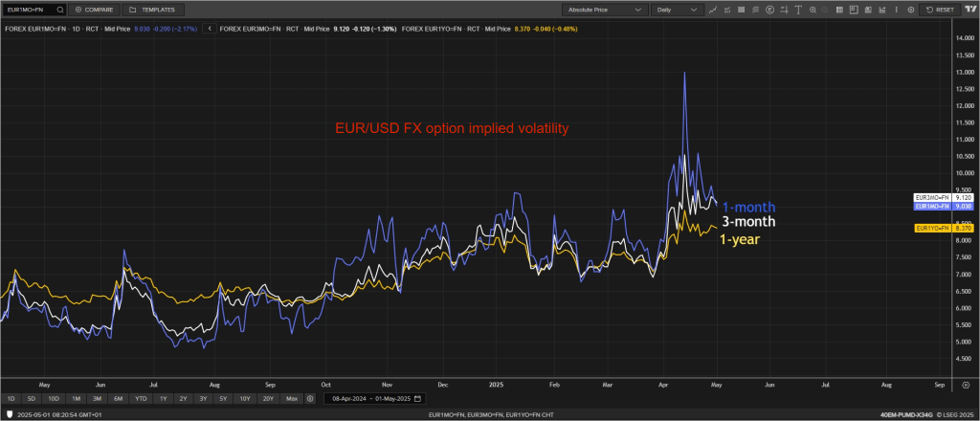Click the Reset button
Viewport: 980px width, 421px height.
pyautogui.click(x=940, y=9)
